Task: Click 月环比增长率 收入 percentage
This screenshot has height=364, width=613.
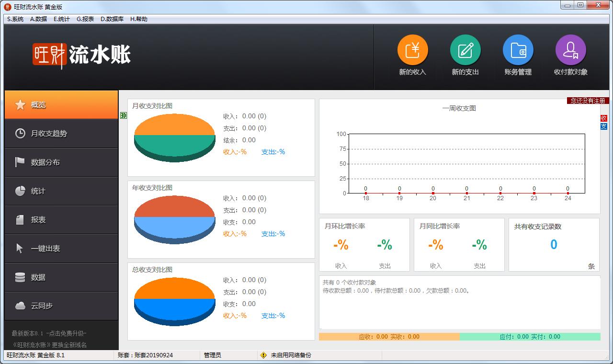Action: click(x=341, y=245)
